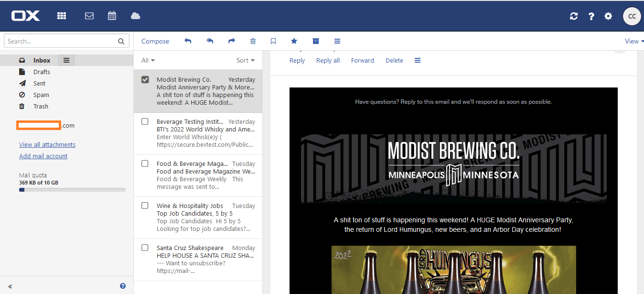Click the Lord Humungus bottles image
Viewport: 644px width, 294px height.
click(x=454, y=270)
